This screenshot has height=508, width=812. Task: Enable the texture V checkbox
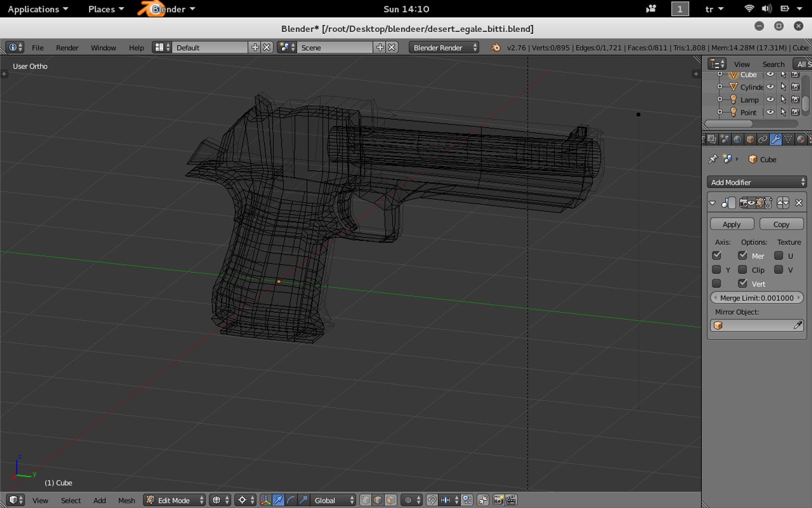pyautogui.click(x=779, y=270)
